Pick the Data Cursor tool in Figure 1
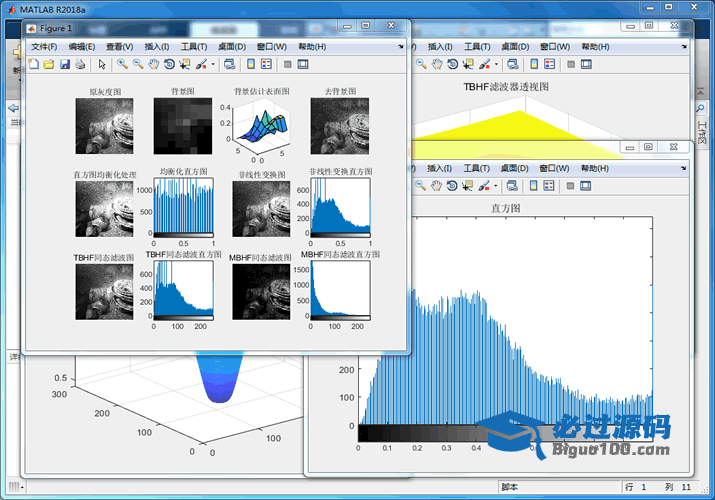 [186, 64]
